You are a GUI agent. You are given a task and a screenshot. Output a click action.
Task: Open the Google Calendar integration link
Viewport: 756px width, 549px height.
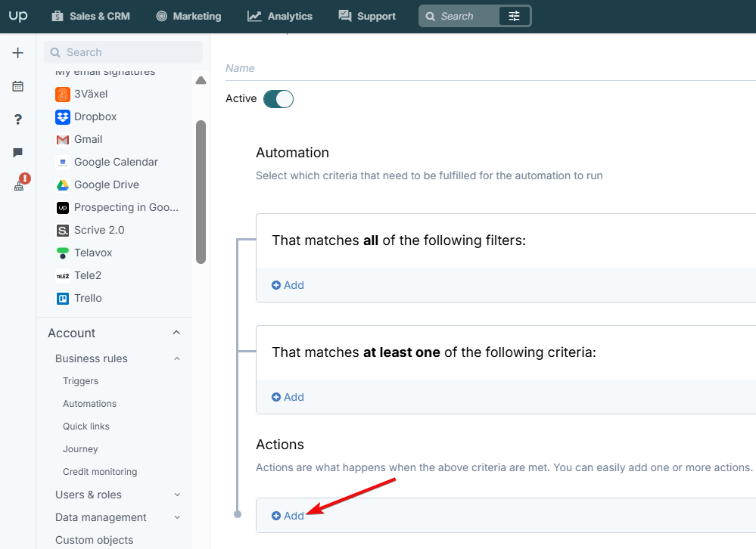[x=117, y=162]
